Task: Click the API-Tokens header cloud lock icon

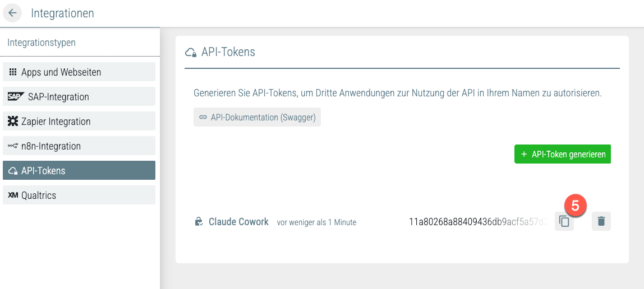Action: pyautogui.click(x=191, y=53)
